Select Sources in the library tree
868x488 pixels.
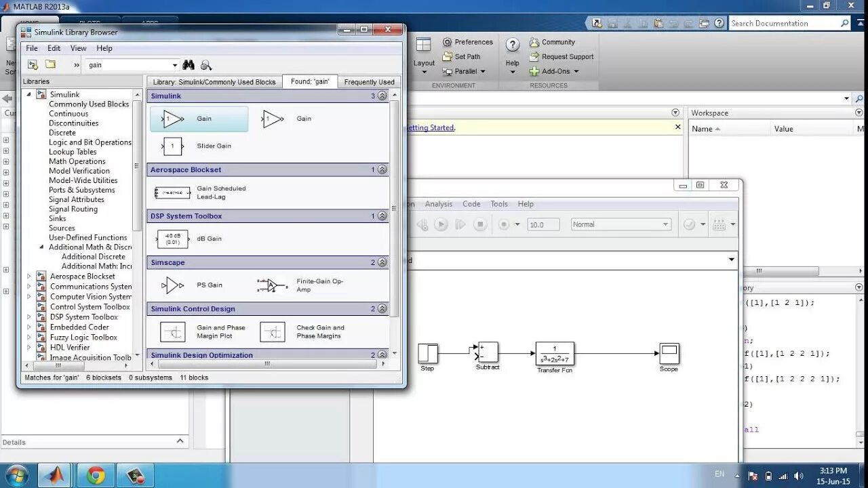(x=62, y=228)
